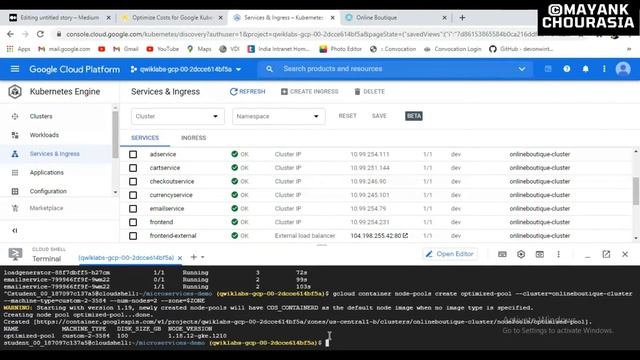
Task: Click the sidebar vertical scrollbar
Action: (x=115, y=134)
